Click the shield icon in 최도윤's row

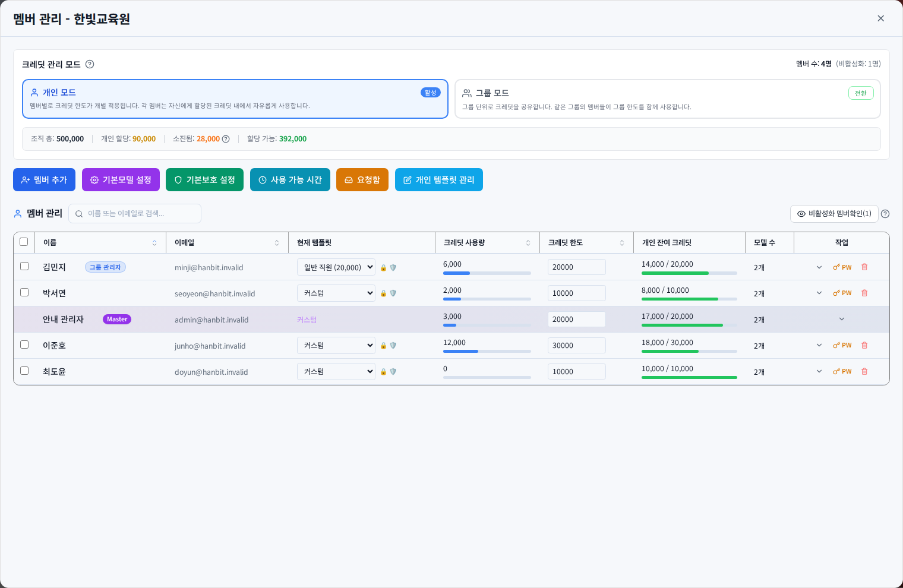393,372
